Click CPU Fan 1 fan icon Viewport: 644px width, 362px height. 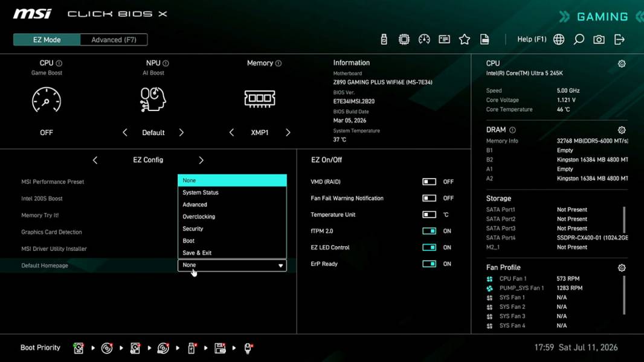pos(489,279)
